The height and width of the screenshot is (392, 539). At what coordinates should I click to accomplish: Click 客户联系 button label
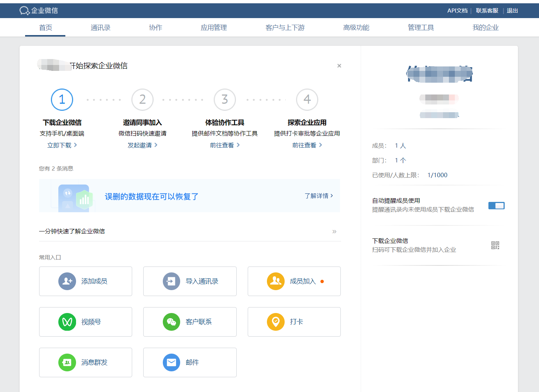199,322
